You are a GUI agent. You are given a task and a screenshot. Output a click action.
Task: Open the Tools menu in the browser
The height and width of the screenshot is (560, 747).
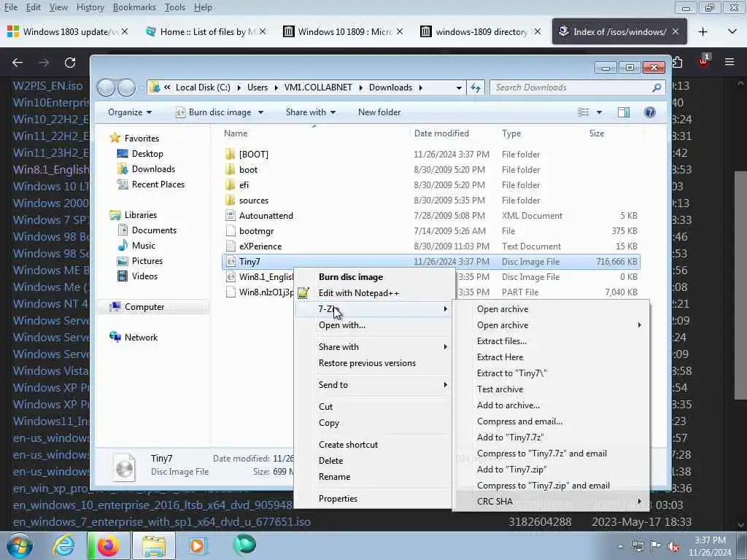coord(175,7)
